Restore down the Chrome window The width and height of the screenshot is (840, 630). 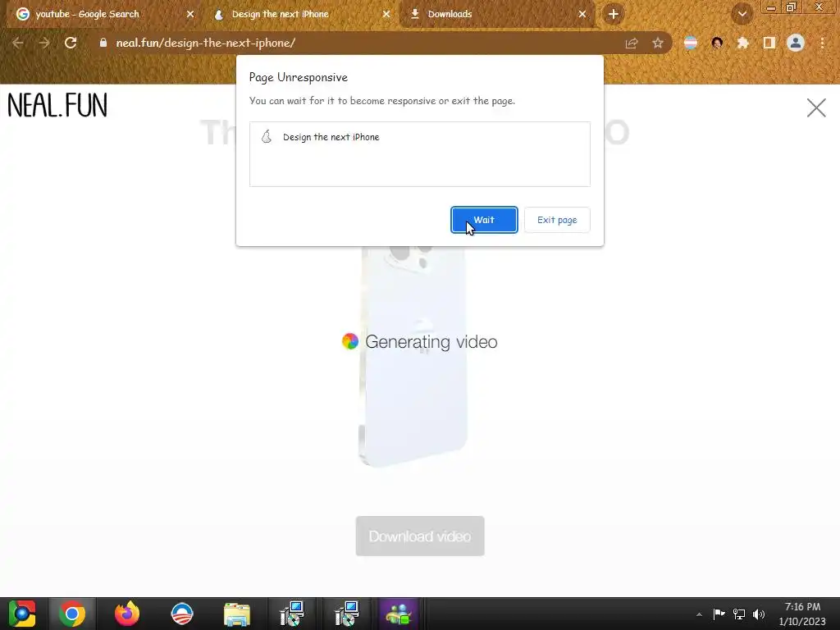pyautogui.click(x=792, y=7)
